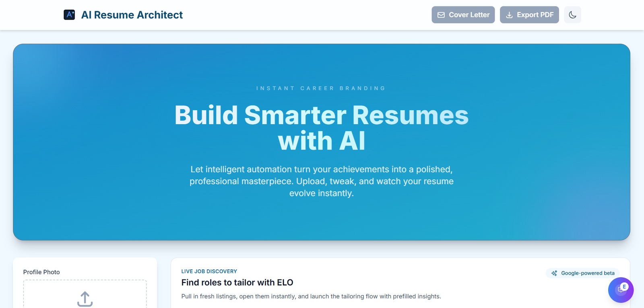The width and height of the screenshot is (644, 308).
Task: Click the "Profile Photo" label
Action: click(41, 272)
